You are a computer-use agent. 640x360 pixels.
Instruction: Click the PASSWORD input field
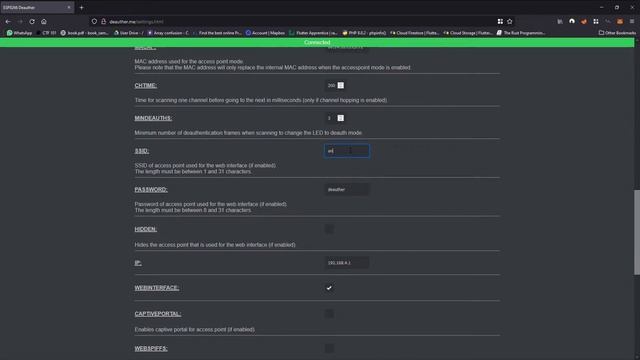pos(347,189)
